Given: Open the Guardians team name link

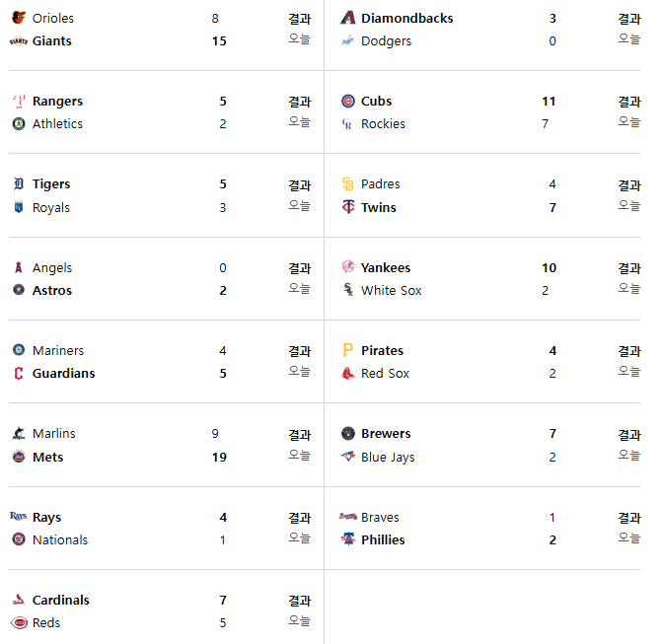Looking at the screenshot, I should coord(64,374).
